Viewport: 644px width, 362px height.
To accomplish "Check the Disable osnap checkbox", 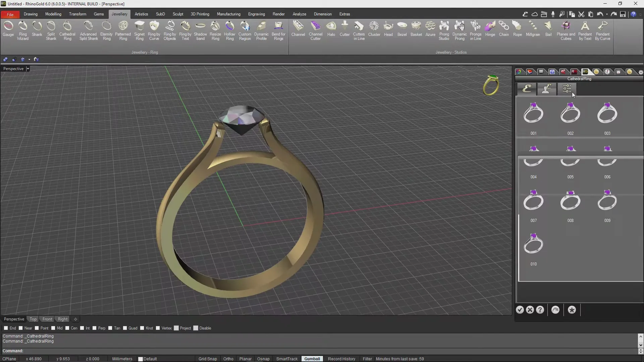I will pyautogui.click(x=196, y=328).
